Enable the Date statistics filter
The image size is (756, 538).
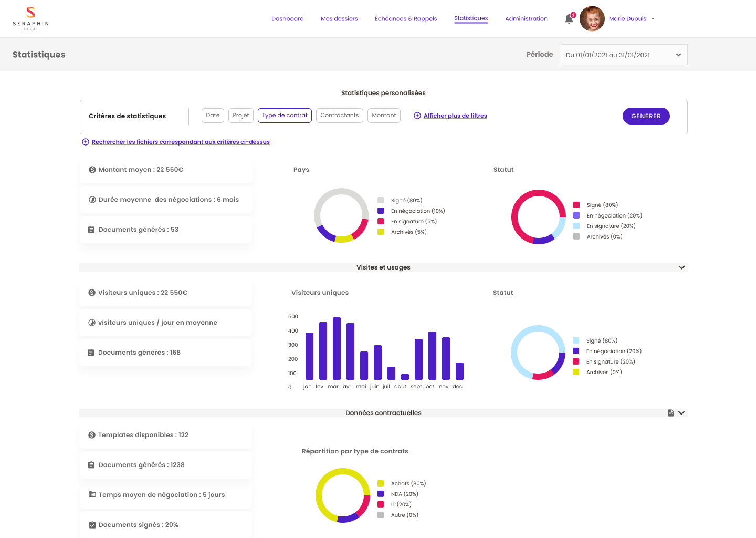pos(213,115)
